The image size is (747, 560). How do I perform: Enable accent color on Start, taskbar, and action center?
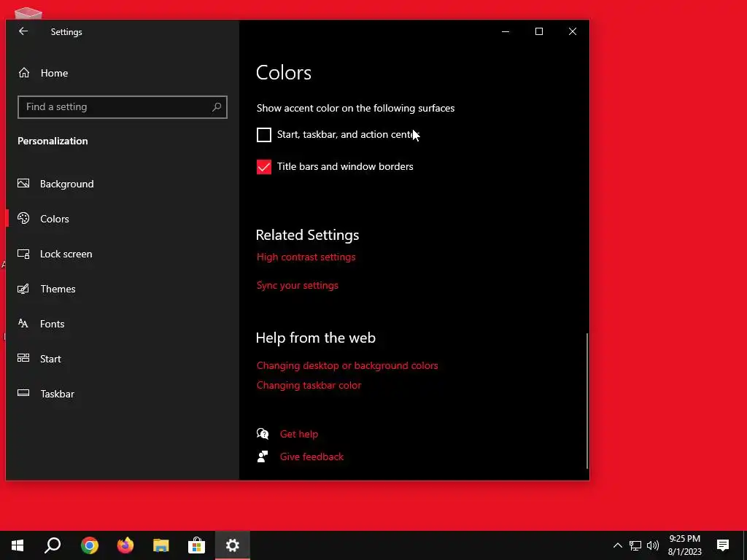[x=264, y=135]
